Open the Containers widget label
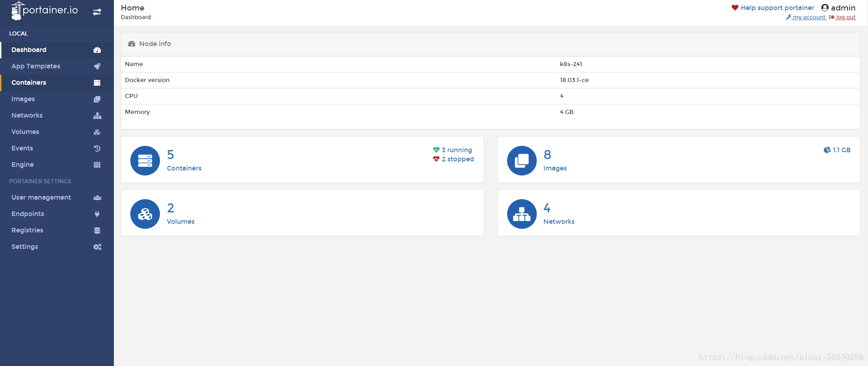Screen dimensions: 868x366 tap(184, 168)
